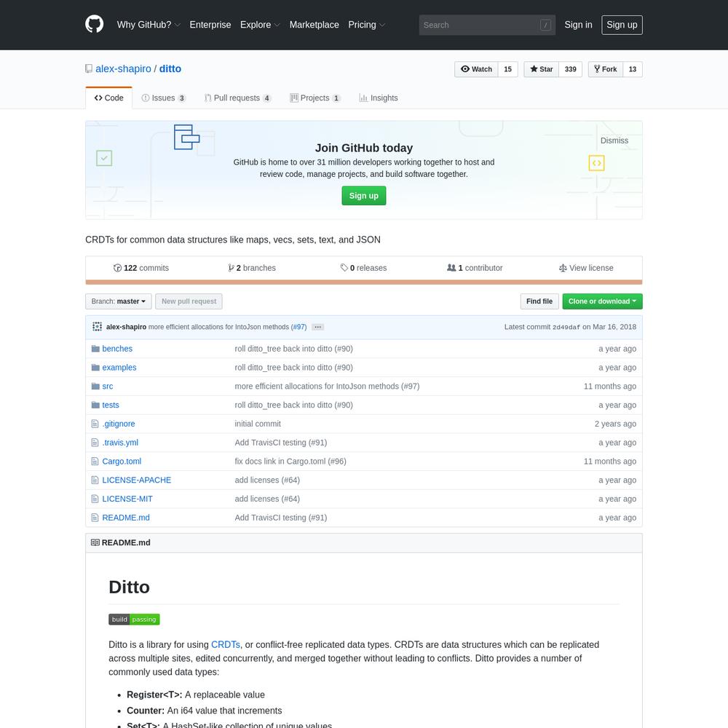This screenshot has height=728, width=728.
Task: Click the contributor people icon
Action: [x=451, y=267]
